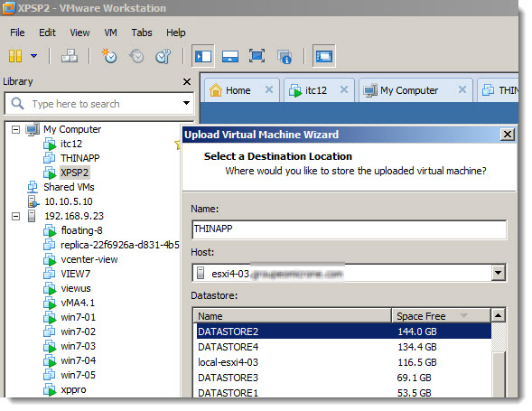This screenshot has height=411, width=532.
Task: Switch to the Home tab
Action: coord(238,90)
